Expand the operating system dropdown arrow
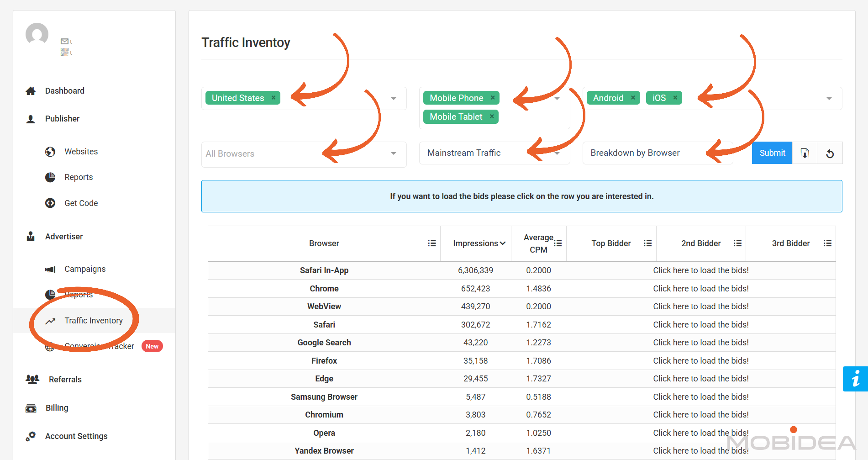The height and width of the screenshot is (460, 868). tap(829, 99)
